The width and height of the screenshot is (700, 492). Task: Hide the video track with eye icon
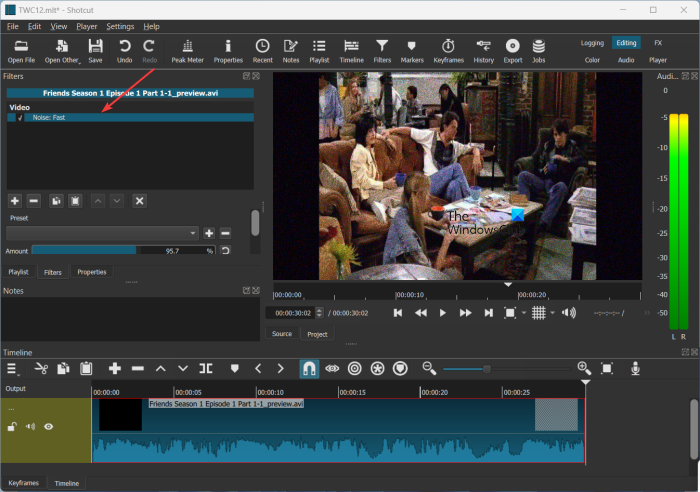48,426
